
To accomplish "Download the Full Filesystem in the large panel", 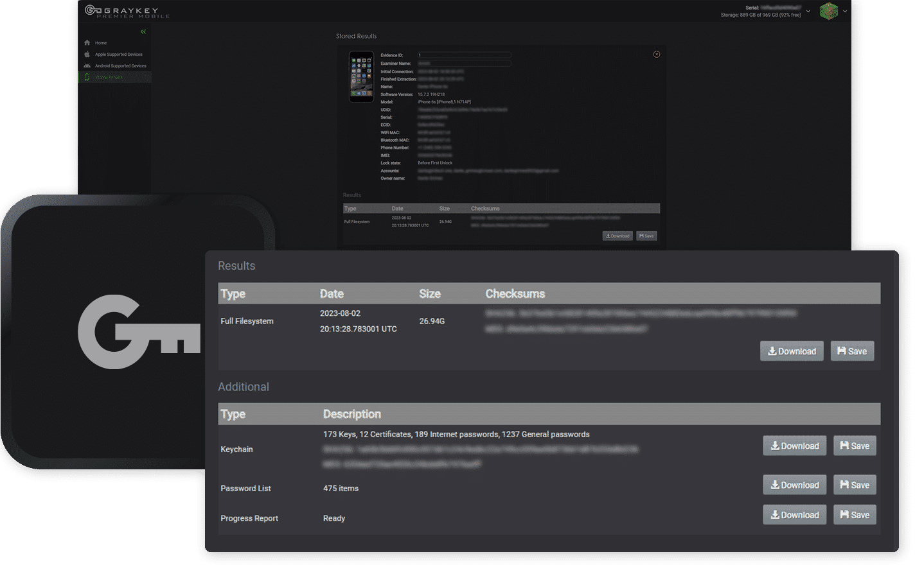I will 792,351.
